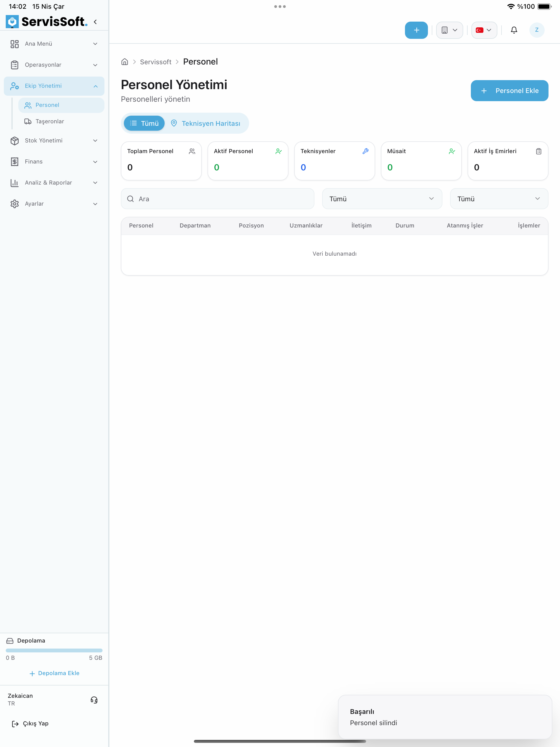Go to Servissoft breadcrumb link

click(x=156, y=62)
